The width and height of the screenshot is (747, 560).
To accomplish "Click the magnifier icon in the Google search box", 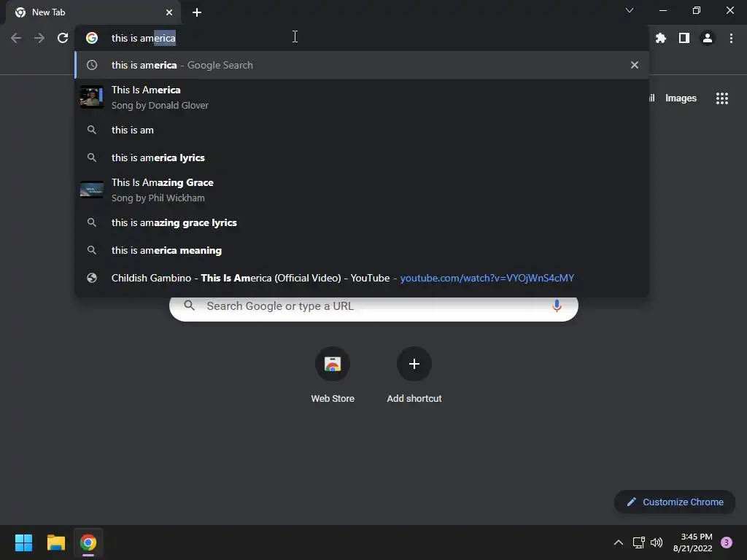I will point(189,306).
